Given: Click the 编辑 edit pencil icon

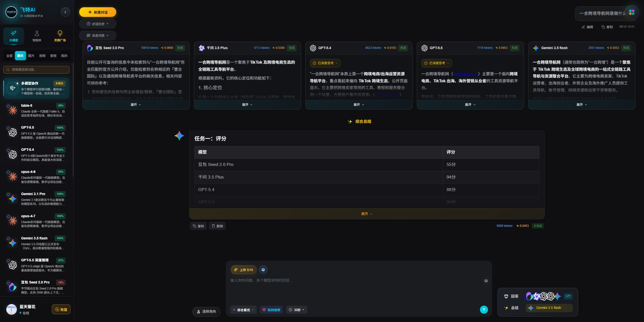Looking at the screenshot, I should pos(583,27).
